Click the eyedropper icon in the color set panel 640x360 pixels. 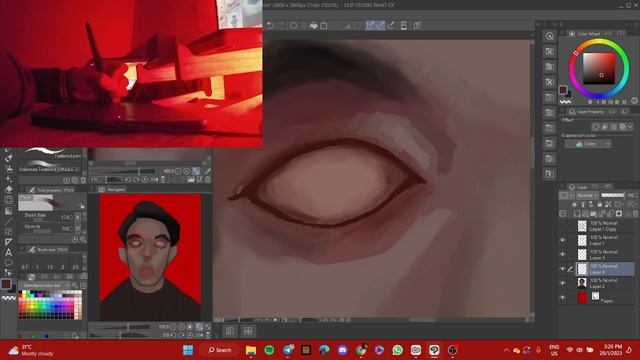(x=75, y=285)
